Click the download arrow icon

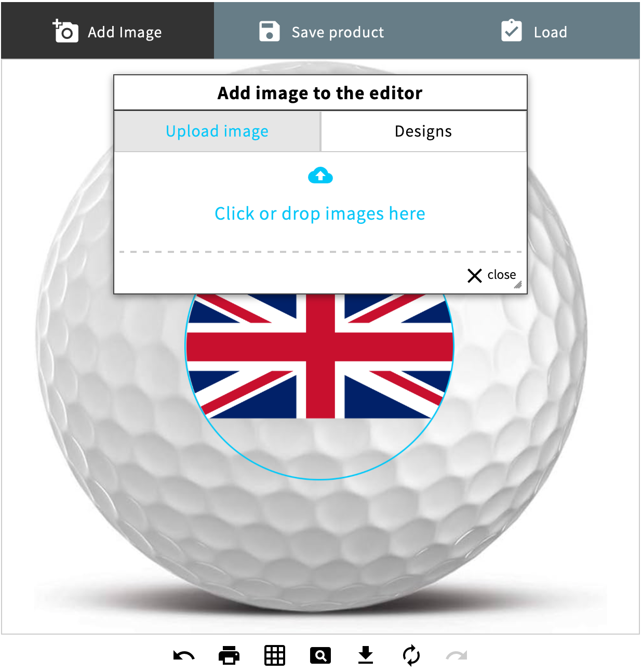click(x=366, y=655)
